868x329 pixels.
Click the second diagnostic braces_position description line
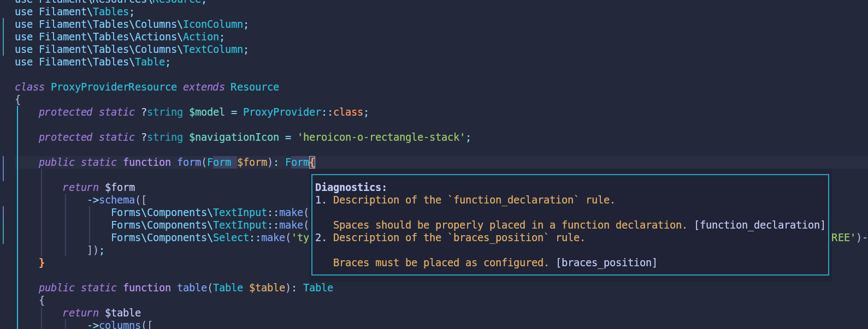point(458,238)
